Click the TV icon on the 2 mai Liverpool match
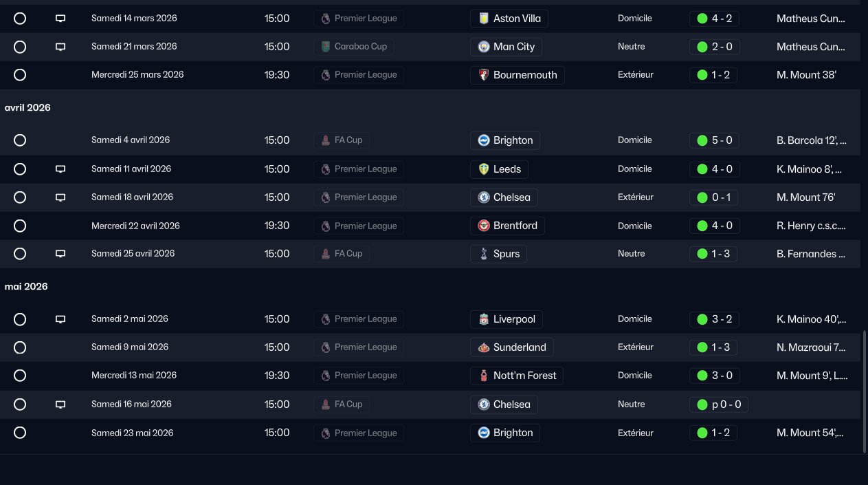Viewport: 868px width, 485px height. pos(60,319)
